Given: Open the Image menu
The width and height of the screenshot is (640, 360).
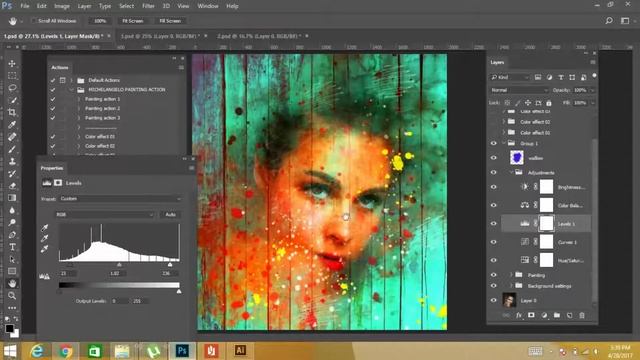Looking at the screenshot, I should [62, 6].
